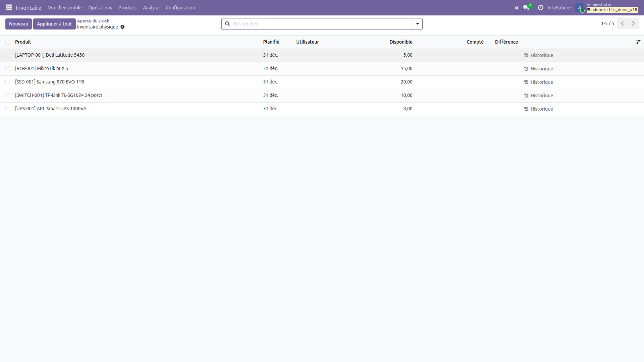Open the Configuration menu

[180, 7]
